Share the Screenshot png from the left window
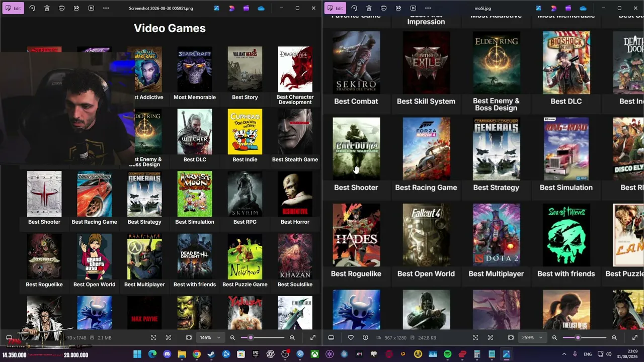The image size is (644, 362). point(76,8)
